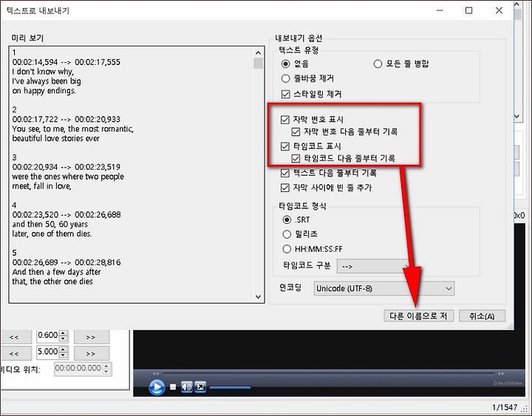Toggle the 자막 번호 표시 checkbox
Screen dimensions: 532x416
pyautogui.click(x=285, y=120)
